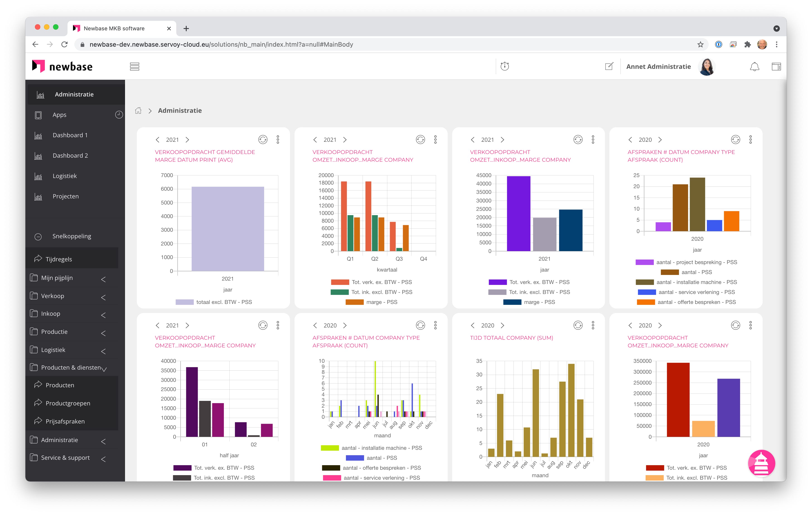This screenshot has height=515, width=812.
Task: Open options of the 2021 jaar Omzet chart
Action: coord(593,140)
